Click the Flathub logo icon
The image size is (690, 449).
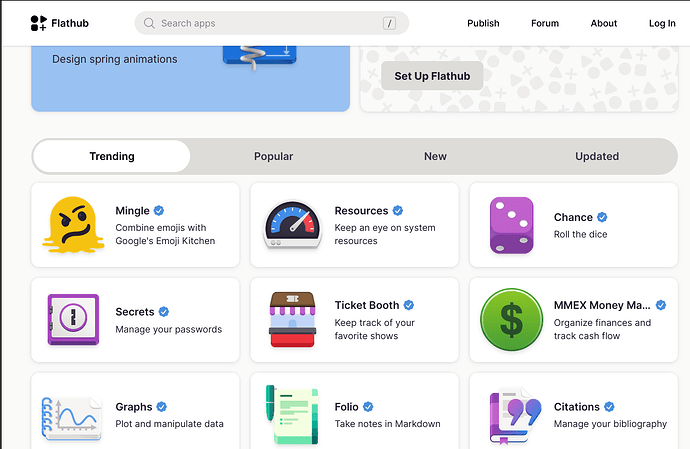(38, 23)
